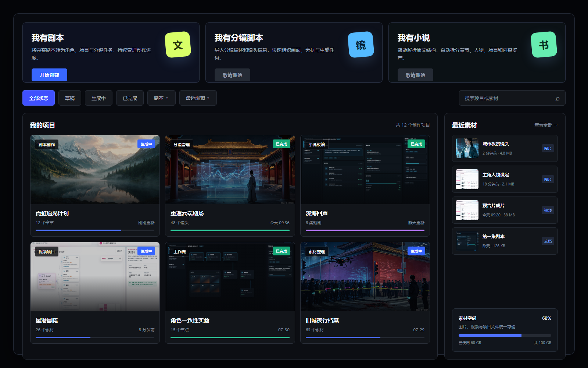The width and height of the screenshot is (588, 368).
Task: Click 剧本创作 tag on first card
Action: coord(47,145)
